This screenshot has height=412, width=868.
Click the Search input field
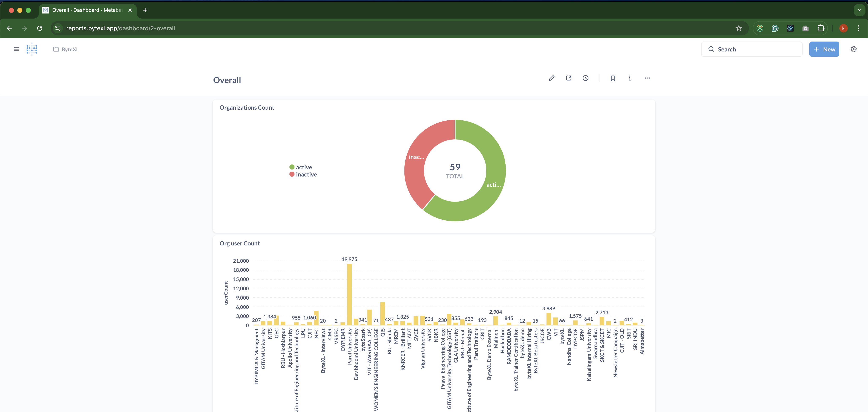(x=752, y=49)
